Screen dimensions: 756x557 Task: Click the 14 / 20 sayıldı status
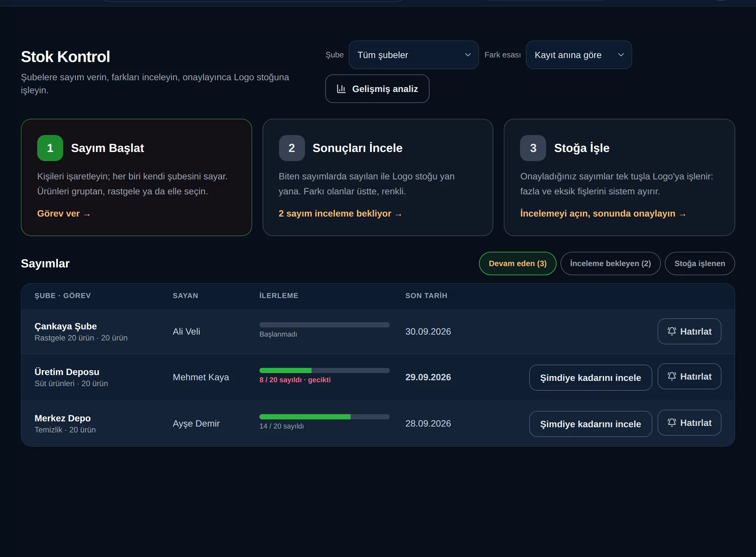[282, 426]
